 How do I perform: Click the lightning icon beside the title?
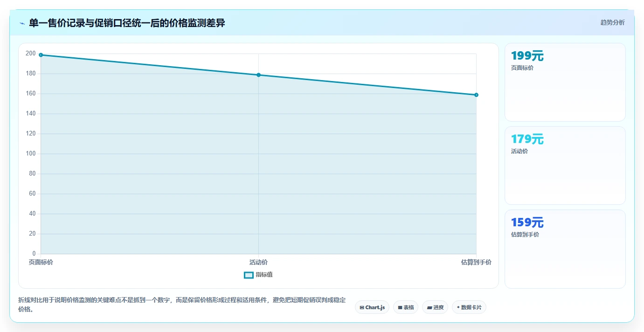[x=22, y=23]
